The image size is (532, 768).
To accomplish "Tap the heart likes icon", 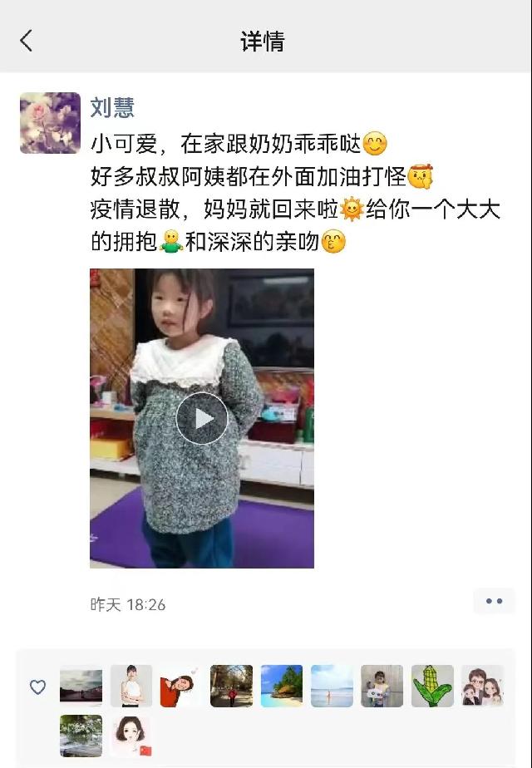I will pos(37,687).
